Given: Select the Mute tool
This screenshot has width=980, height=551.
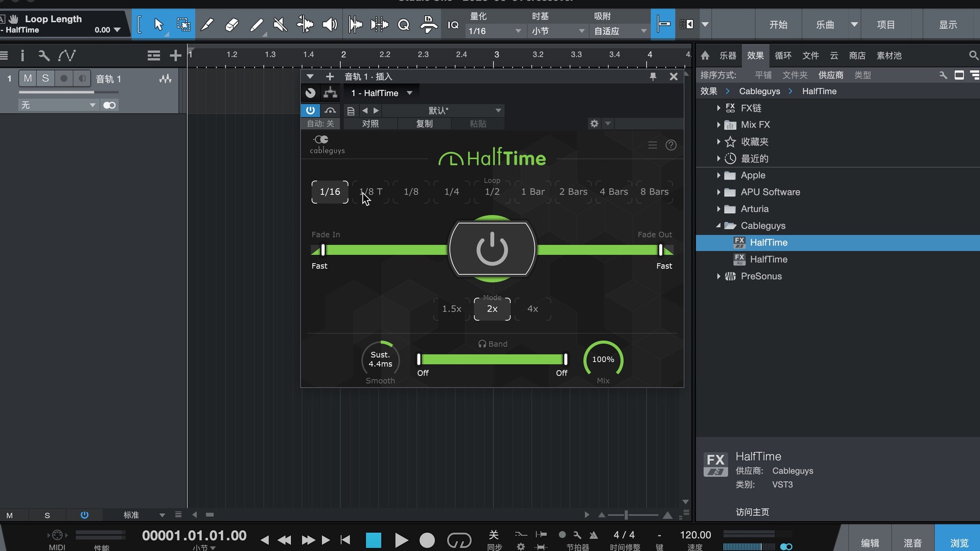Looking at the screenshot, I should click(x=280, y=24).
